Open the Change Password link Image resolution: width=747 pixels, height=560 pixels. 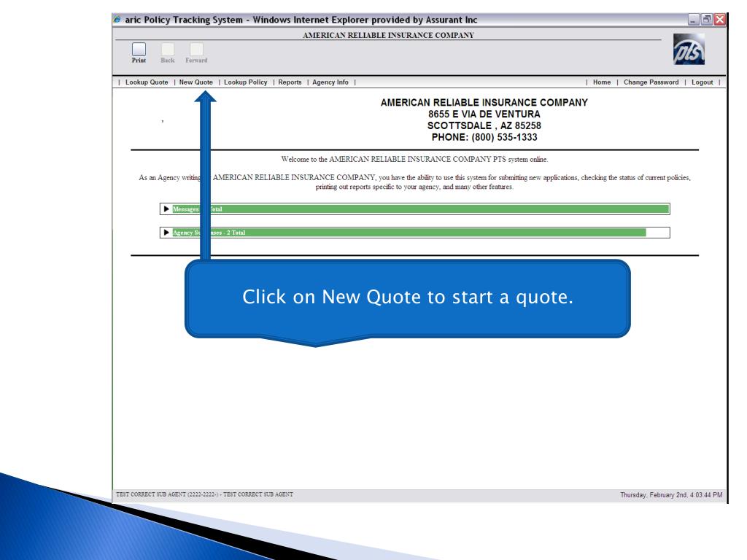[x=651, y=82]
